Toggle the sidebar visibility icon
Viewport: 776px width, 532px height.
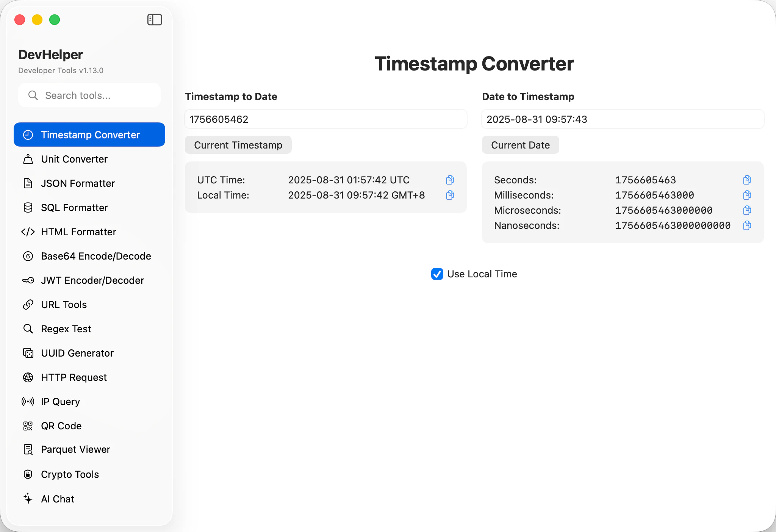155,20
